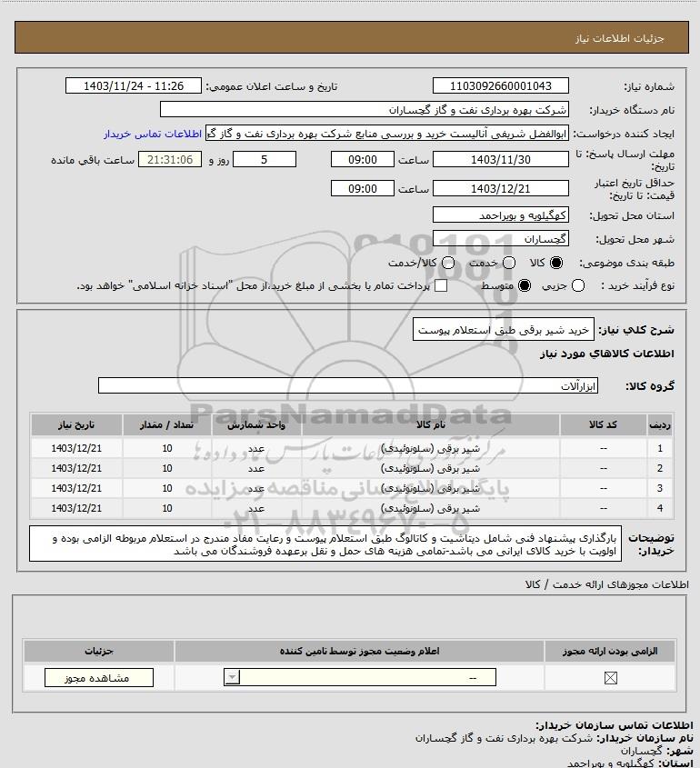Click the اطلاعات مجوزهای ارائه خدمت / کالا heading
This screenshot has height=768, width=700.
[x=606, y=584]
